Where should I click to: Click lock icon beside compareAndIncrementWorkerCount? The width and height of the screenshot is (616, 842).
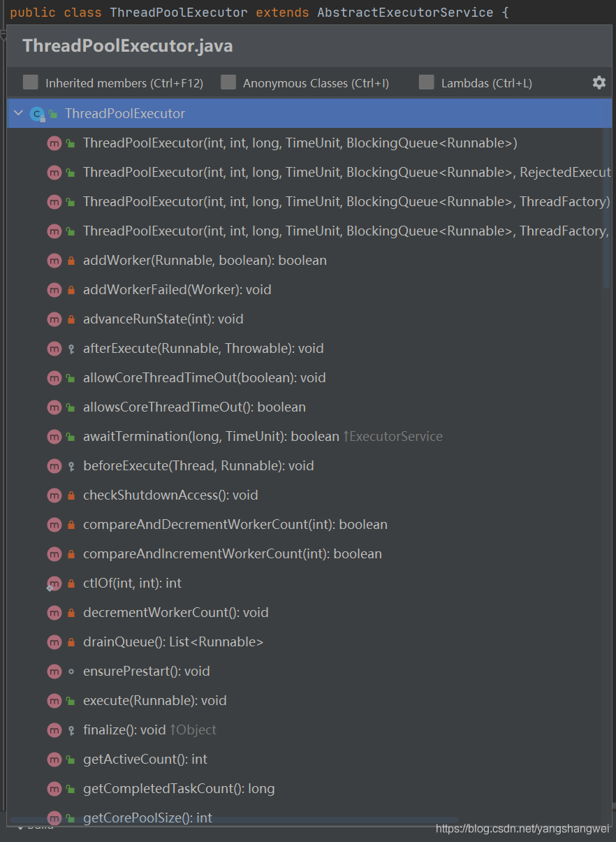click(71, 554)
